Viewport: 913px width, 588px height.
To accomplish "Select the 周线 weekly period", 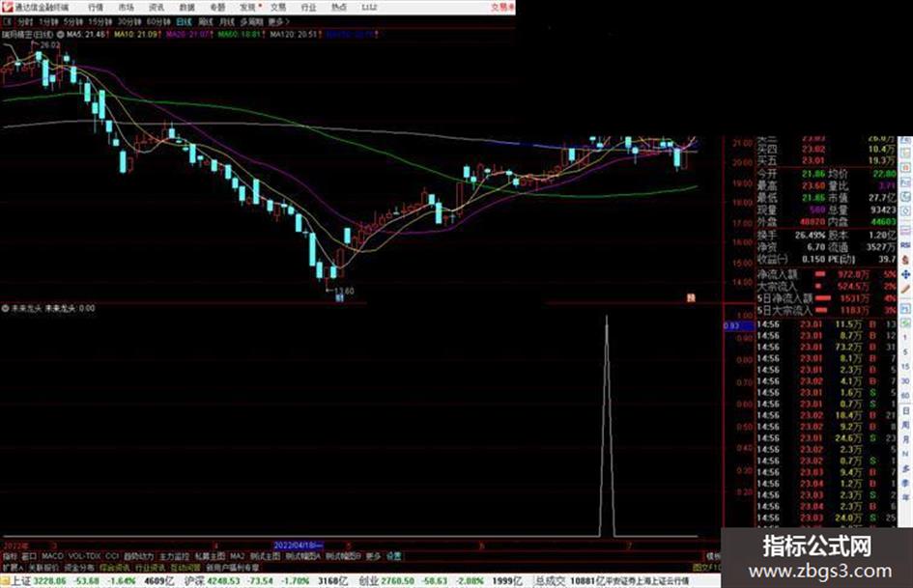I will [x=206, y=21].
